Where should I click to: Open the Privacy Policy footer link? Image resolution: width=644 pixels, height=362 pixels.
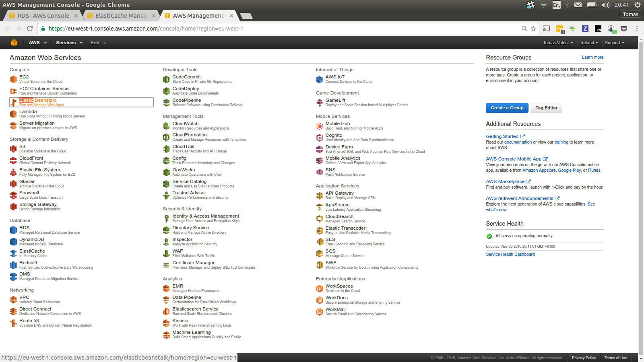584,358
